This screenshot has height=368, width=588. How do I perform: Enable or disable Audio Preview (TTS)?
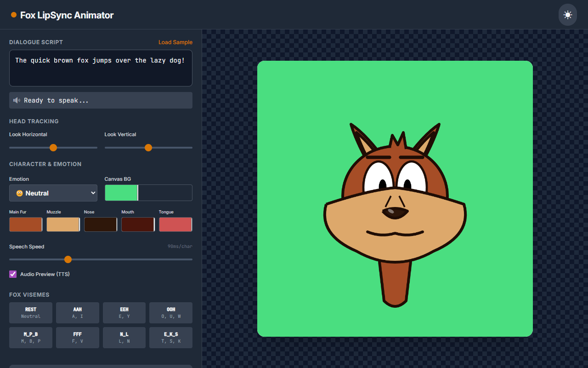[12, 274]
